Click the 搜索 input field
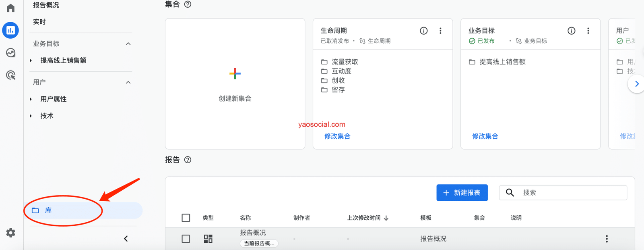The width and height of the screenshot is (644, 250). (572, 193)
